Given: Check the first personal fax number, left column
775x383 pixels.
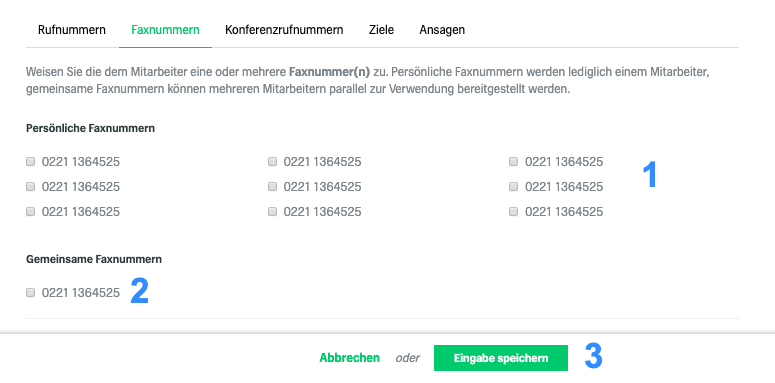Looking at the screenshot, I should tap(31, 162).
